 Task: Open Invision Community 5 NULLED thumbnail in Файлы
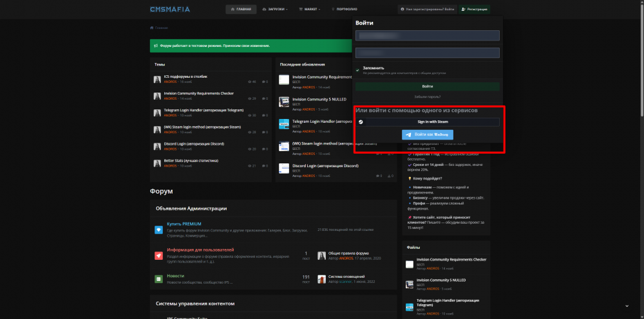click(x=410, y=284)
